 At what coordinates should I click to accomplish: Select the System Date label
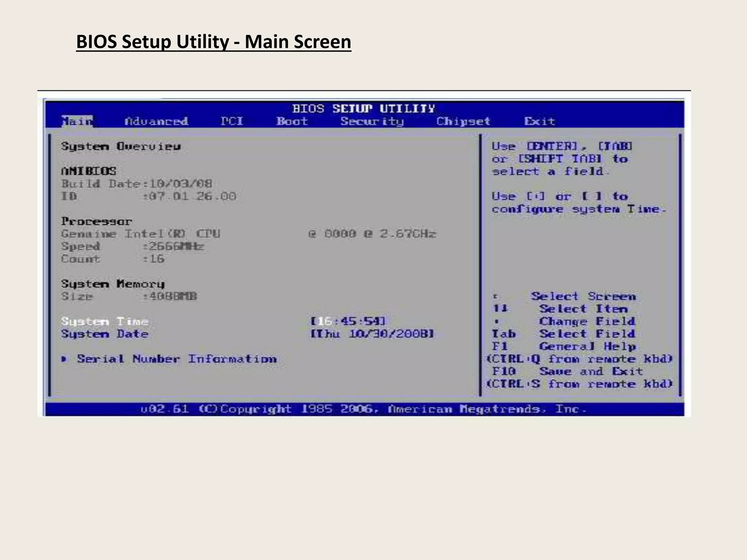coord(105,334)
